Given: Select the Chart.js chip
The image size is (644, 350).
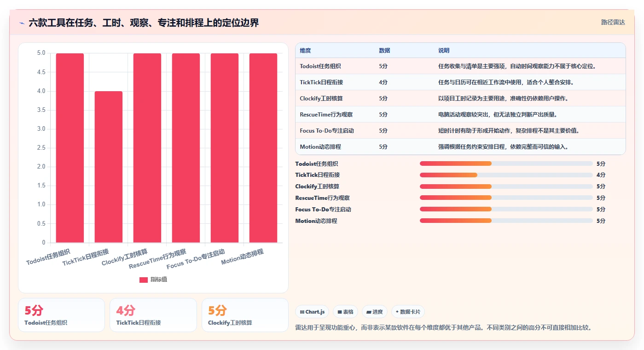Looking at the screenshot, I should (x=312, y=312).
